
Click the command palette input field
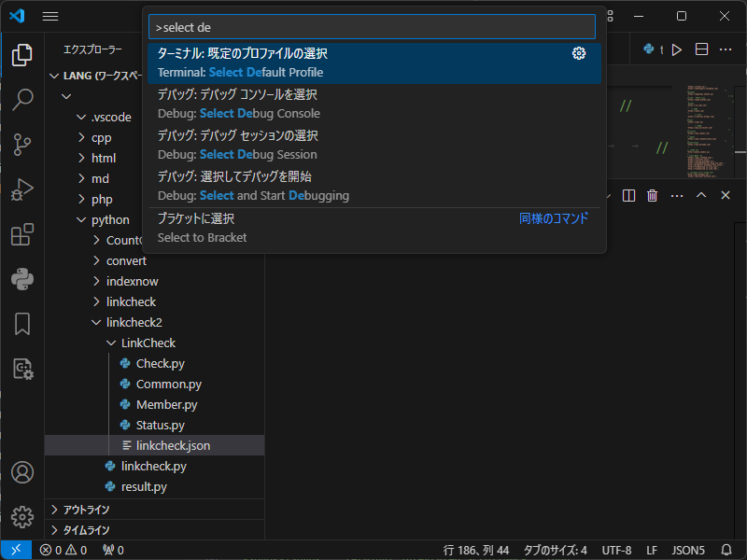(372, 27)
